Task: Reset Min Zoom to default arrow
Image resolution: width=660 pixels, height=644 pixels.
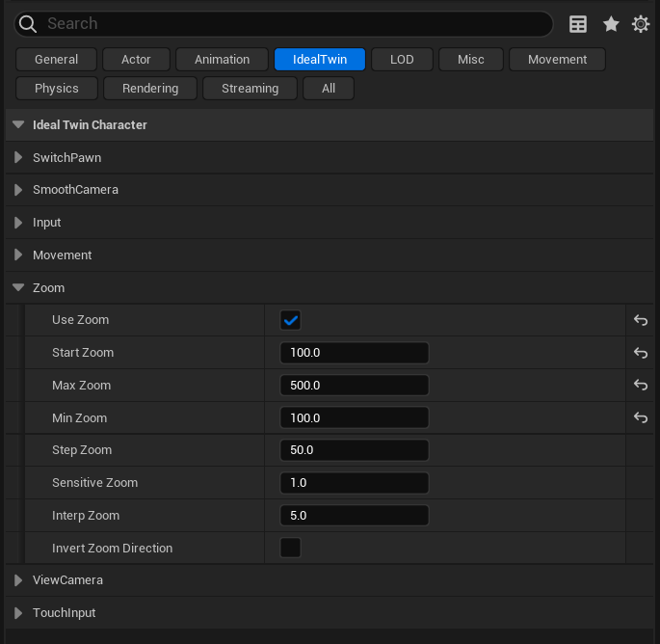Action: point(640,418)
